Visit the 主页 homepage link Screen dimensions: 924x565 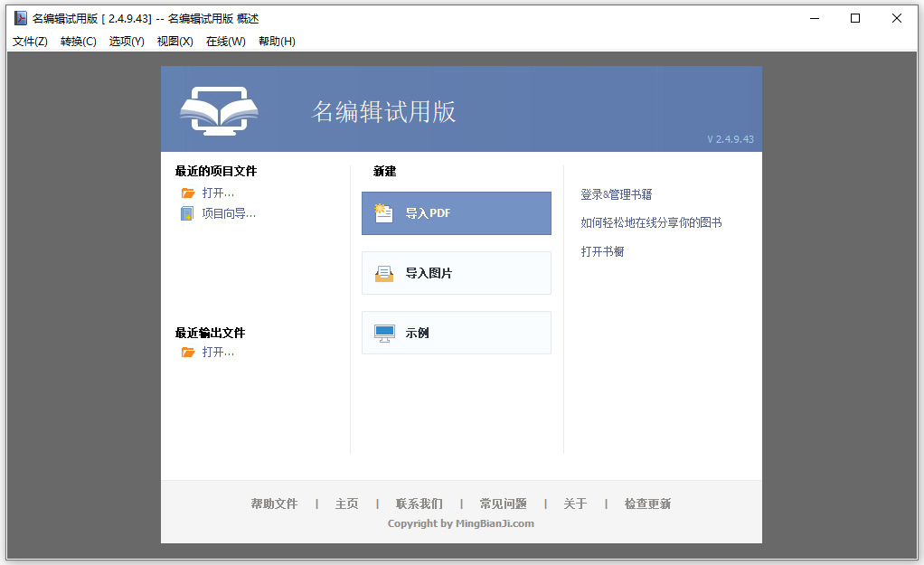tap(346, 504)
